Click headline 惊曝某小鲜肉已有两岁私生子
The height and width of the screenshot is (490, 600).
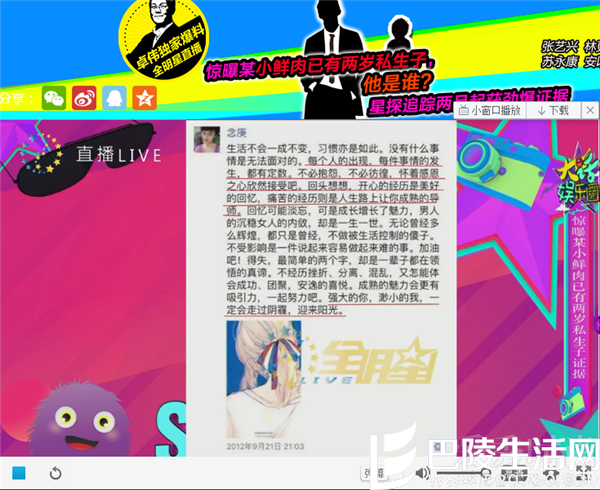tap(320, 65)
